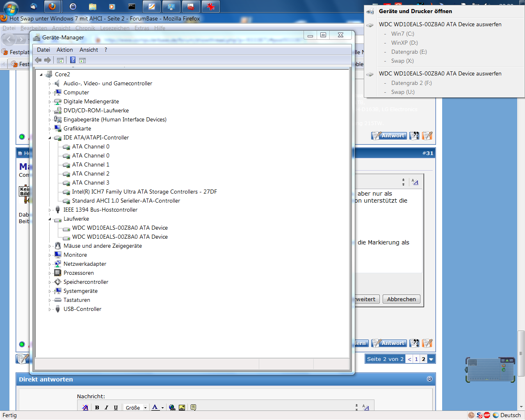Eject first WDC WD10EALS drive with Win7 (C:)
This screenshot has width=525, height=420.
(x=440, y=24)
